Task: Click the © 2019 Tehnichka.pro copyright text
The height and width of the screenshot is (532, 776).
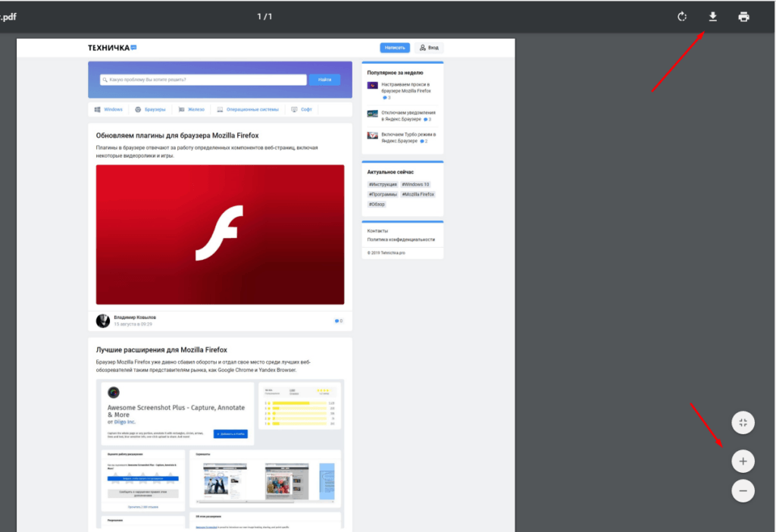Action: click(x=386, y=253)
